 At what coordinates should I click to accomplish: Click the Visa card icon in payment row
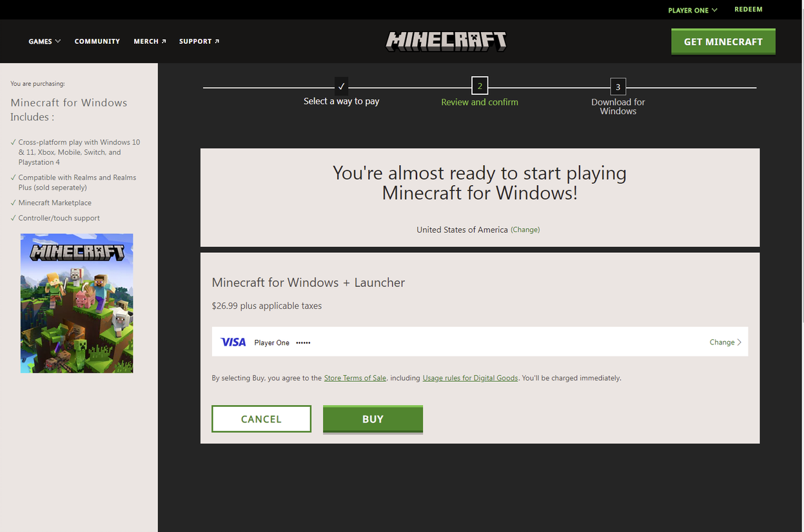(x=233, y=342)
